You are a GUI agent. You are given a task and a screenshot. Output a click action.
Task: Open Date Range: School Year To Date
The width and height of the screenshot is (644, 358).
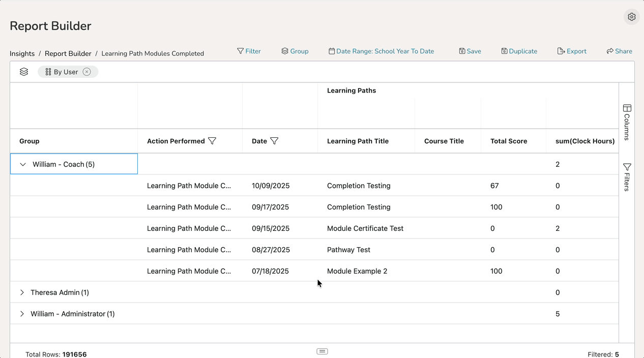coord(381,51)
